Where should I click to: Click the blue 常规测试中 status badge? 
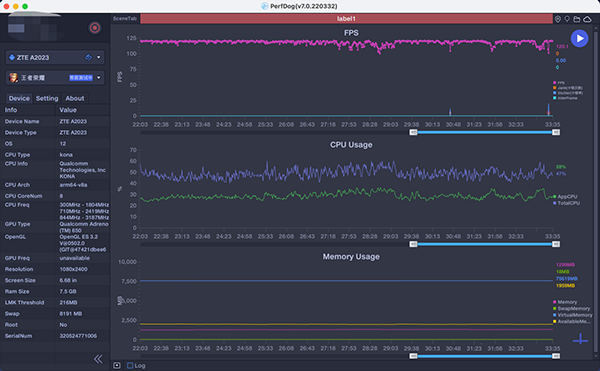click(x=81, y=78)
